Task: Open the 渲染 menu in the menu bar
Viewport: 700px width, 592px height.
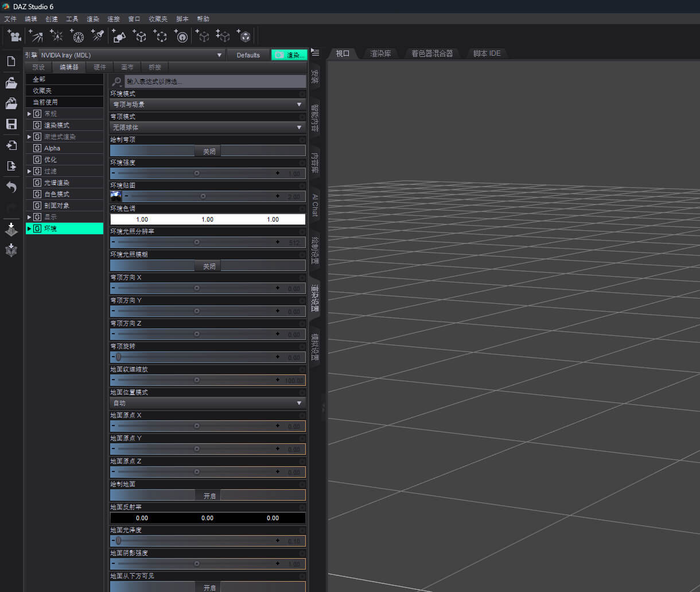Action: (93, 19)
